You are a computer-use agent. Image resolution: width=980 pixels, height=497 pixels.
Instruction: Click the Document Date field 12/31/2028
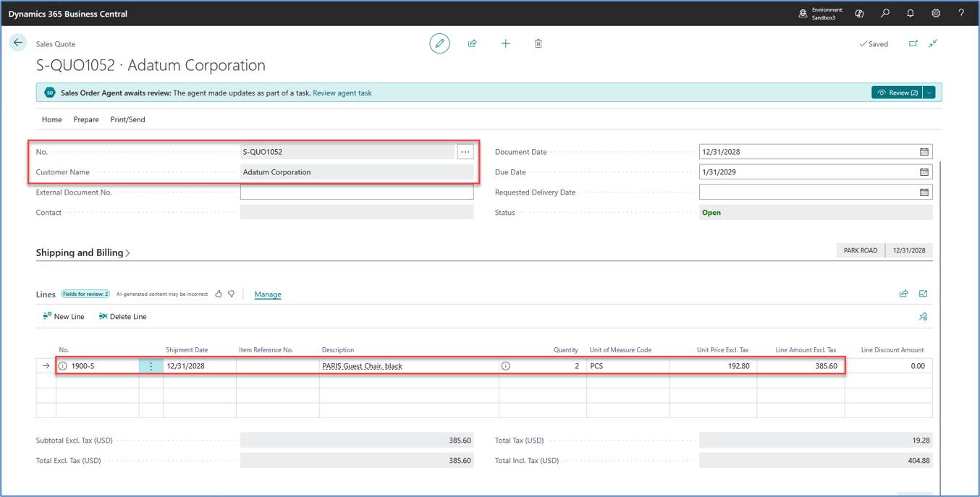click(816, 152)
